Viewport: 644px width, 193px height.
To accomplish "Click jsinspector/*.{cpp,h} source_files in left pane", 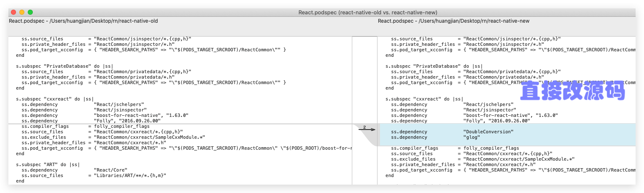I will [106, 39].
